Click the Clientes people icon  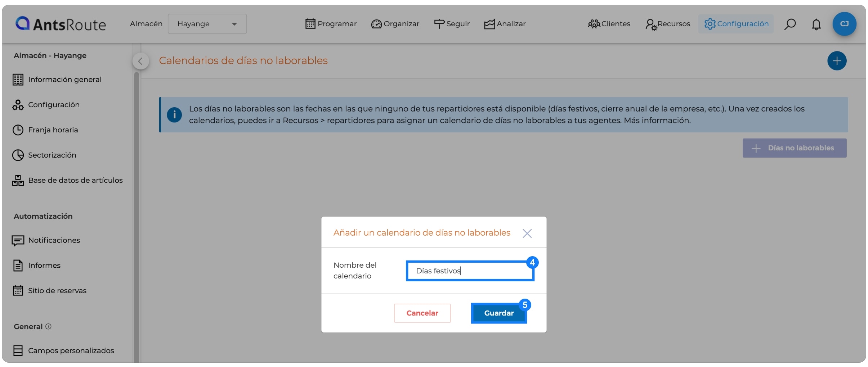[594, 24]
